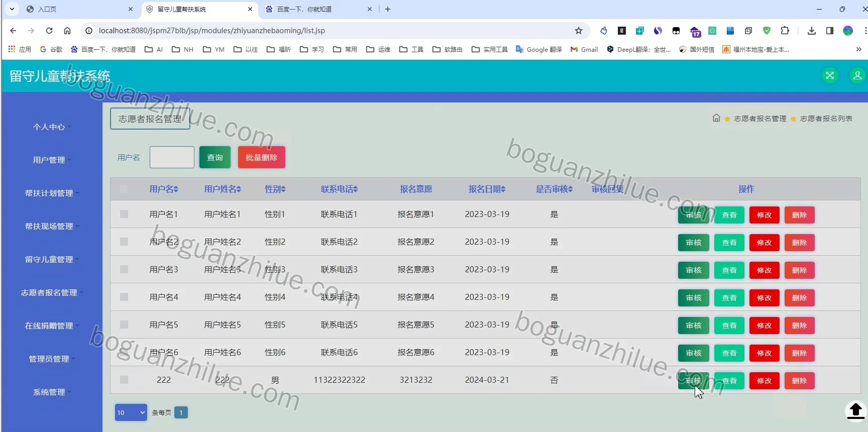868x432 pixels.
Task: Open the user profile icon in header
Action: click(857, 76)
